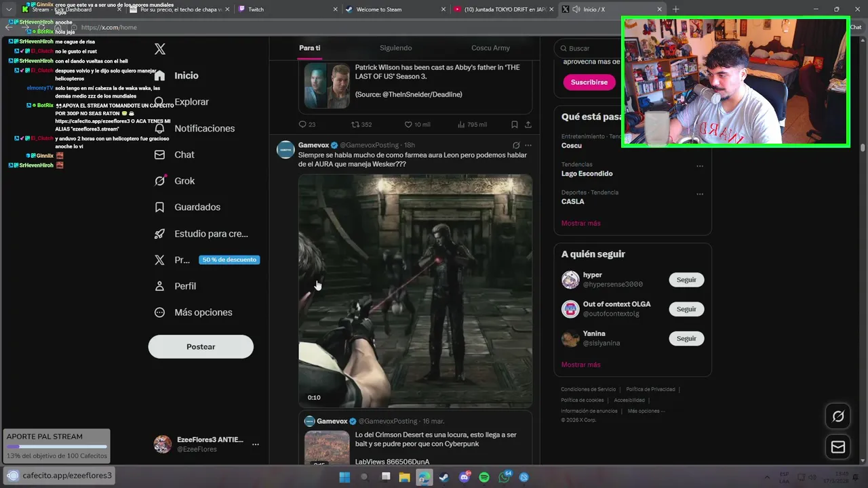Switch to Stream - Kick Dashboard tab

pyautogui.click(x=70, y=9)
